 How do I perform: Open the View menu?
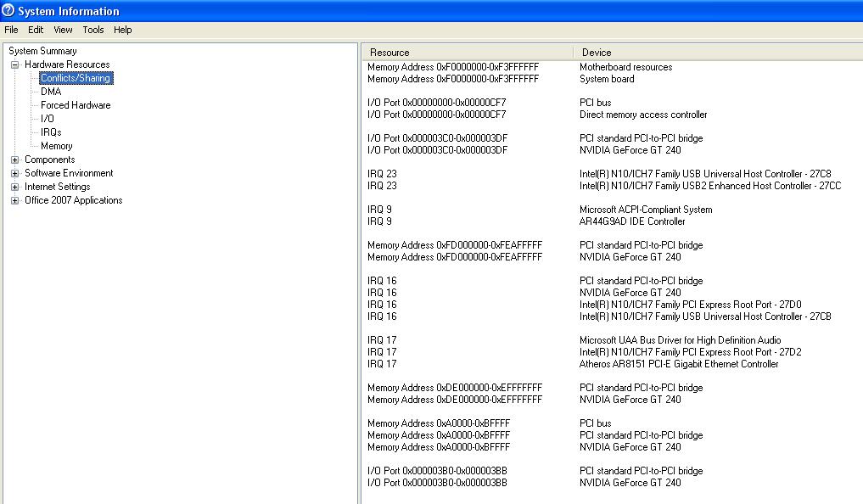click(x=63, y=30)
